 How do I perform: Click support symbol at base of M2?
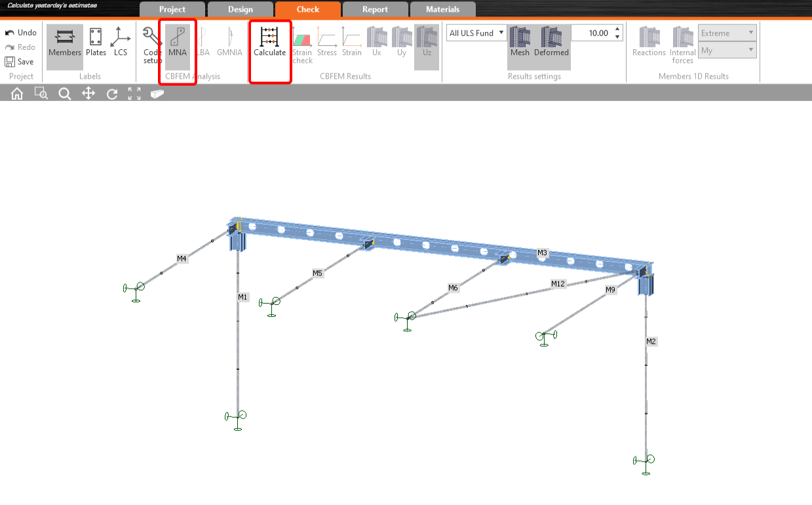[x=644, y=464]
